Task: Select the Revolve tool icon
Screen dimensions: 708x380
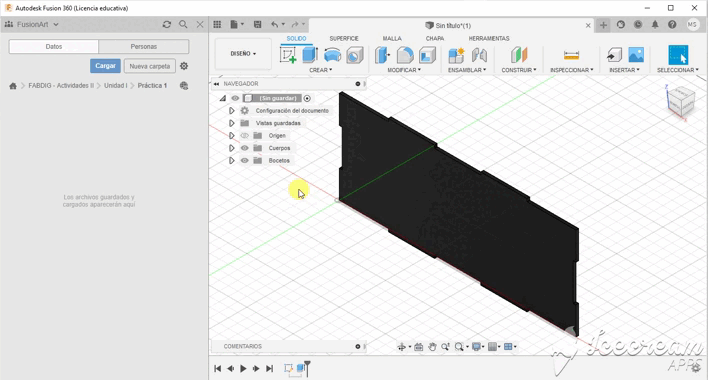Action: click(x=332, y=55)
